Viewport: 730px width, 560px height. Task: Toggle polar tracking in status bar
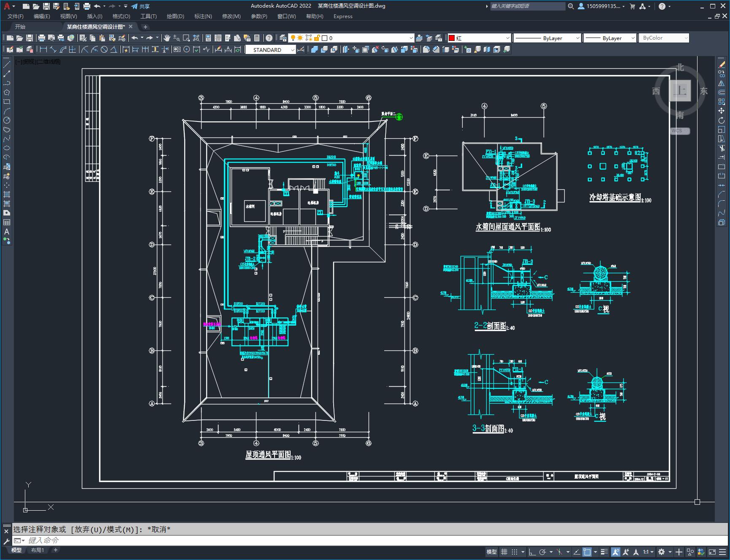pos(542,552)
